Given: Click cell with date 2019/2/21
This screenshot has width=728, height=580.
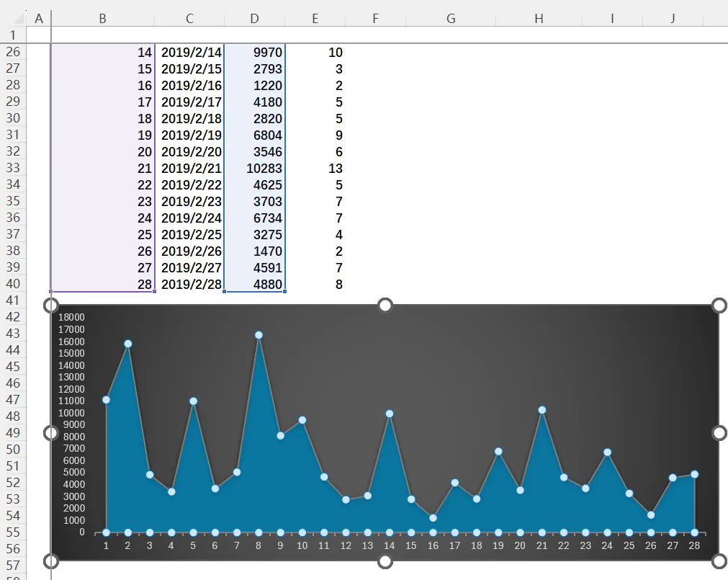Looking at the screenshot, I should pos(189,168).
